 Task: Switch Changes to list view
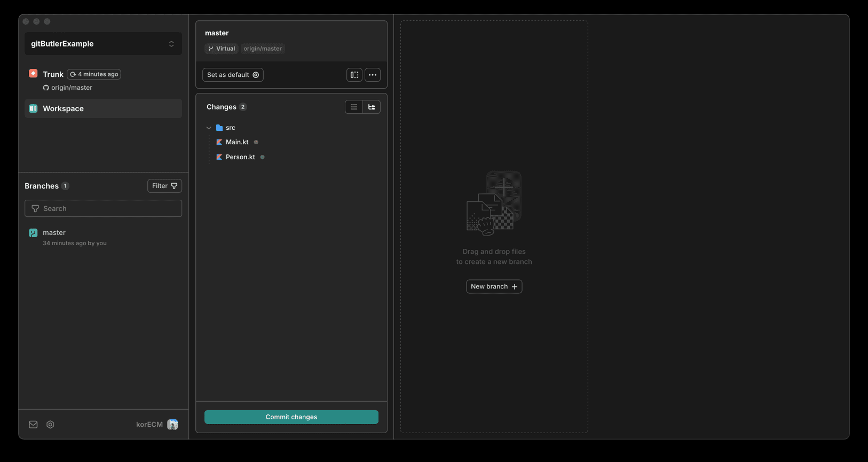pyautogui.click(x=354, y=107)
